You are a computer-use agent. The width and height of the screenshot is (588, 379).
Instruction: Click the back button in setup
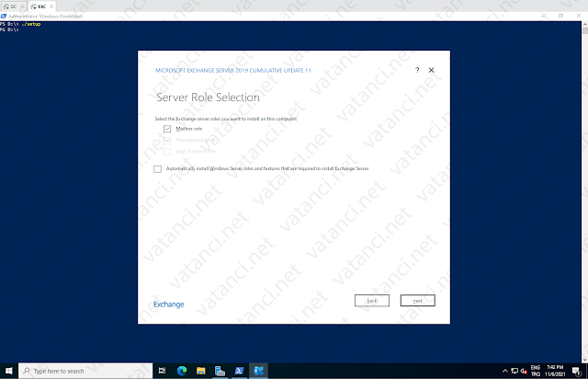[372, 301]
